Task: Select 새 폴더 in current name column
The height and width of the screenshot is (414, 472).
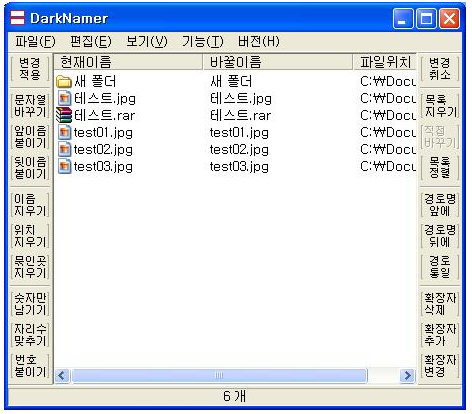Action: [95, 82]
